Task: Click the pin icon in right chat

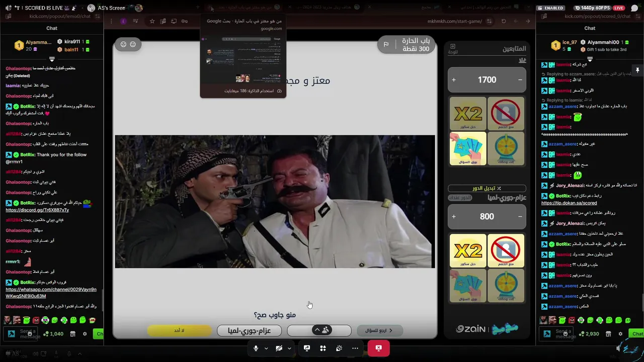Action: click(x=637, y=70)
